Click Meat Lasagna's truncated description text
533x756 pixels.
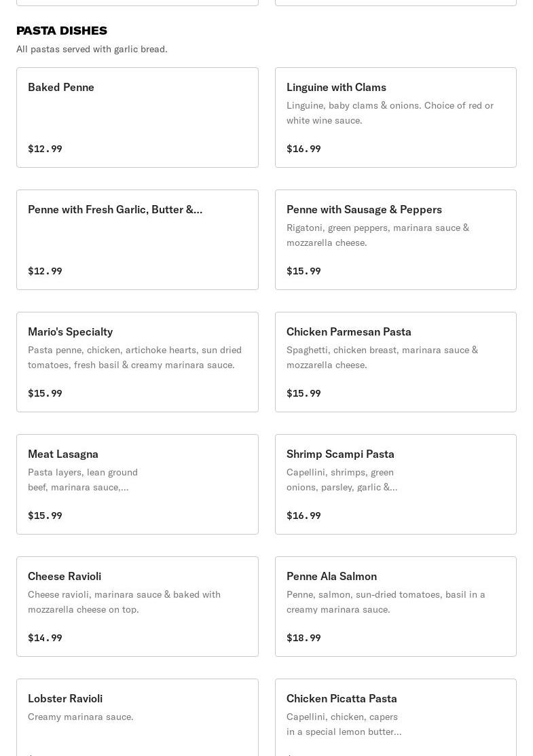pyautogui.click(x=83, y=480)
